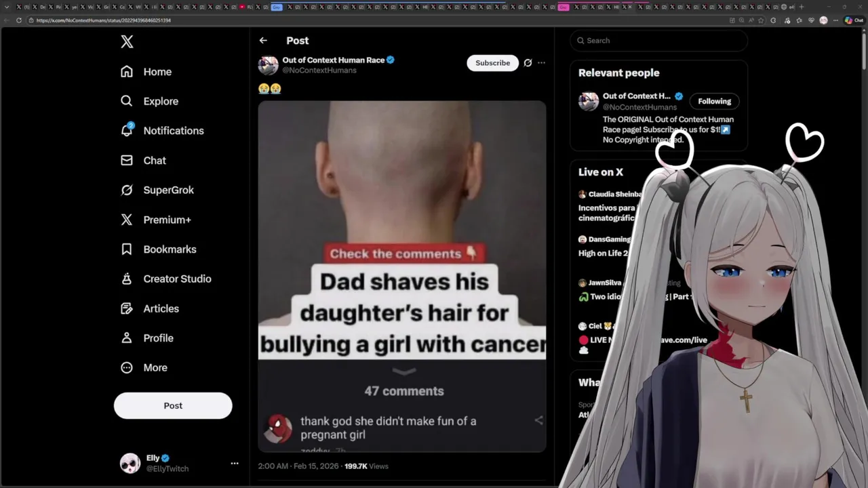
Task: Click the white Post button
Action: [x=173, y=405]
